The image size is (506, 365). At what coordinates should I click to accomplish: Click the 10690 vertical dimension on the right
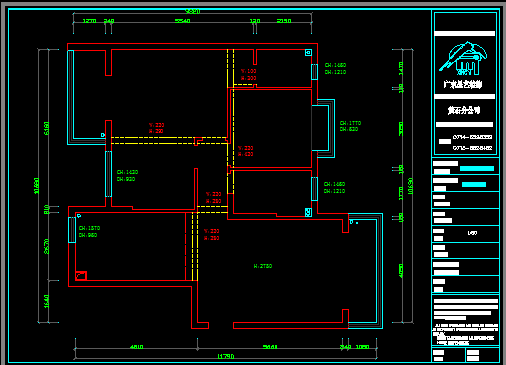click(x=410, y=186)
